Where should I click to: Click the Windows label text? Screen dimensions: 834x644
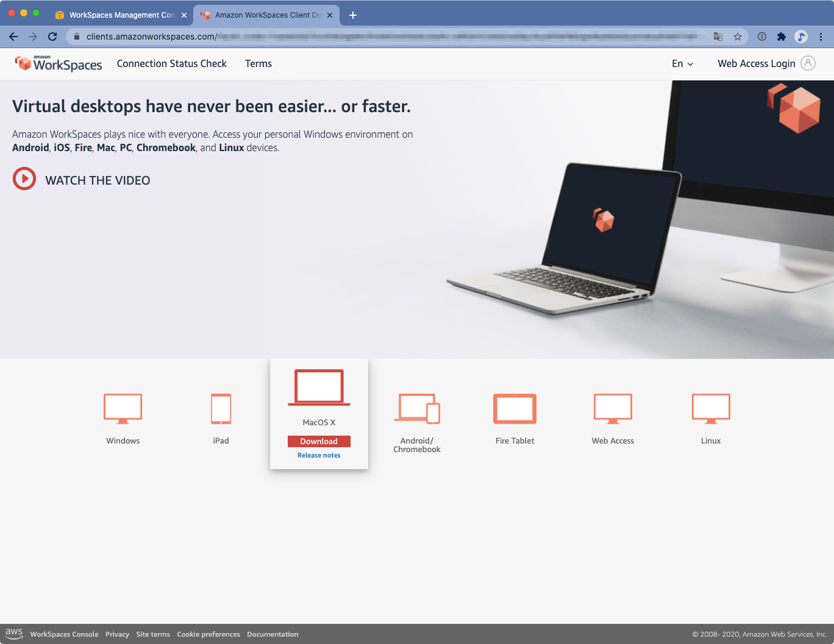tap(123, 441)
